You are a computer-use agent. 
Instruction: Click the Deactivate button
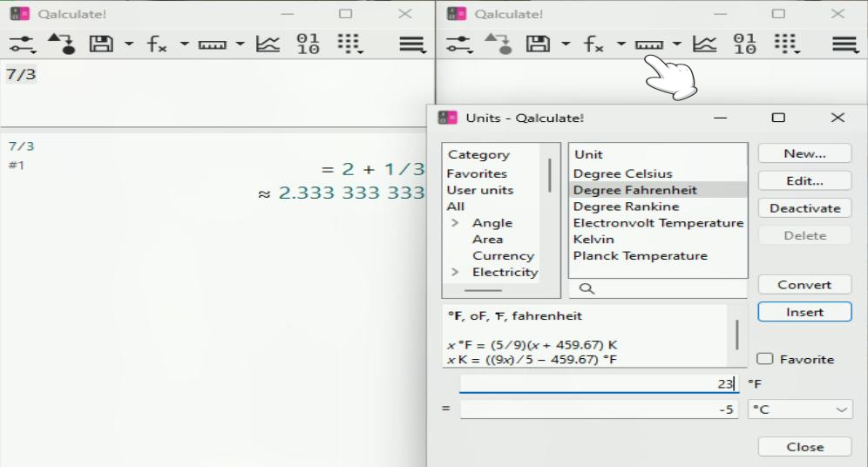(x=804, y=208)
